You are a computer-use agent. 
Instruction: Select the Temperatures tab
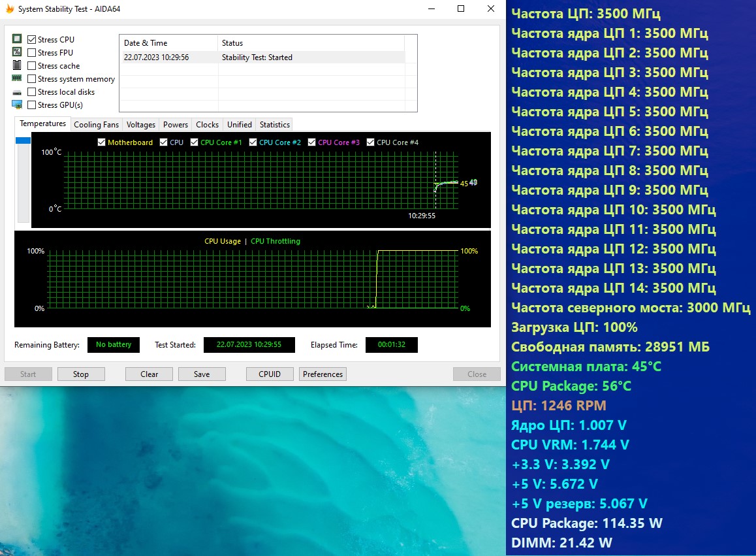pos(42,123)
